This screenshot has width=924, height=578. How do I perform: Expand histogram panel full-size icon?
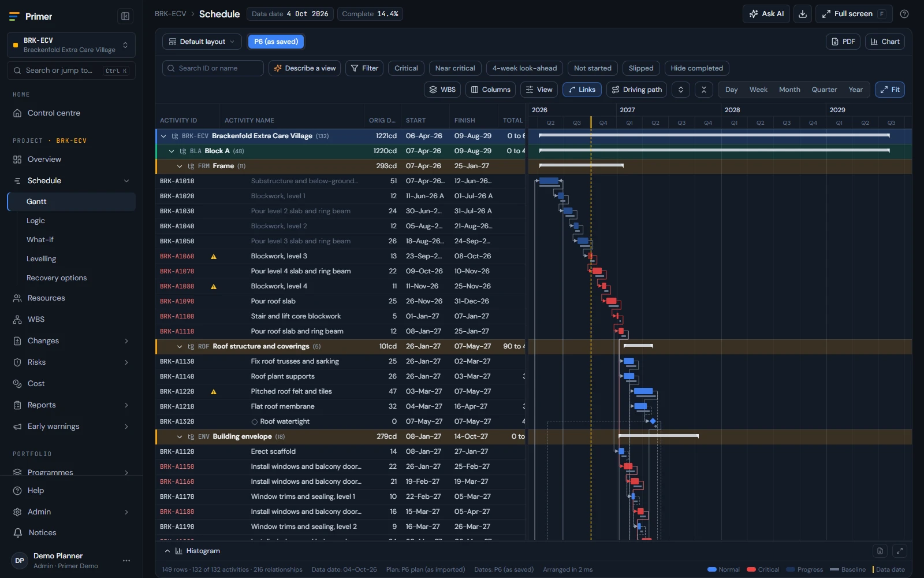pyautogui.click(x=900, y=551)
